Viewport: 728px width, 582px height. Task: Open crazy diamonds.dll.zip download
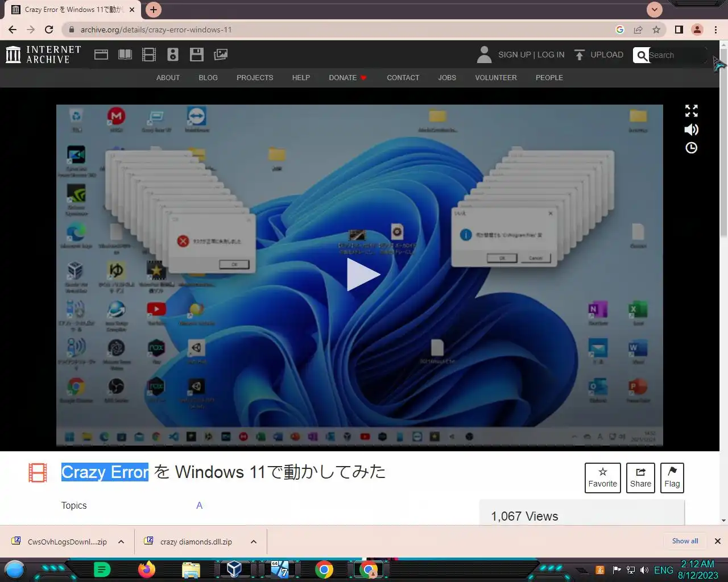click(189, 542)
